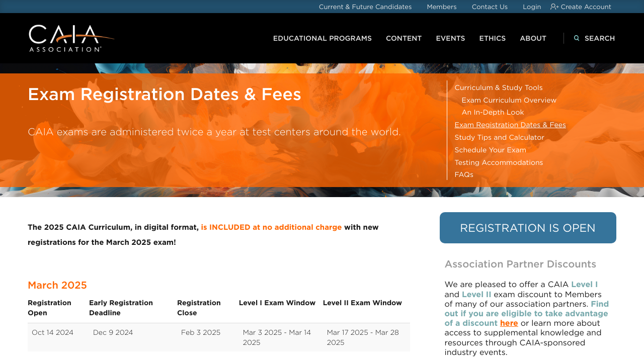Click 'Level I Exam Window' column header
The image size is (644, 362).
tap(277, 303)
